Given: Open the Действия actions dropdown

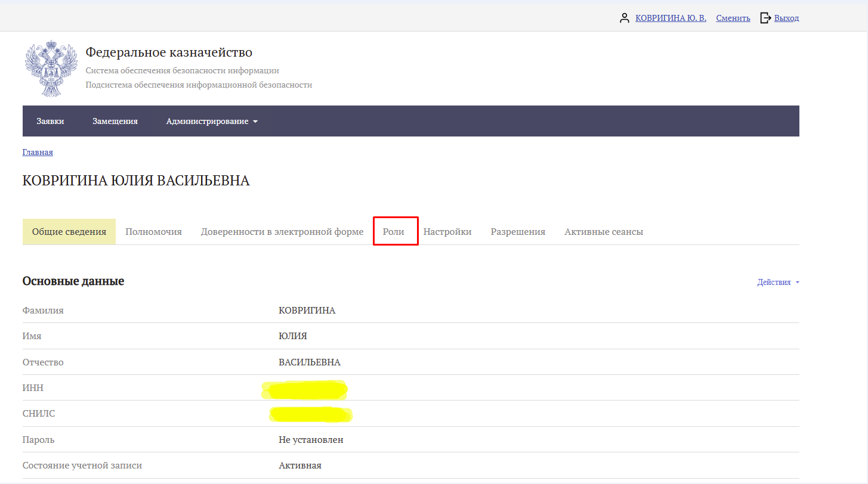Looking at the screenshot, I should tap(777, 283).
